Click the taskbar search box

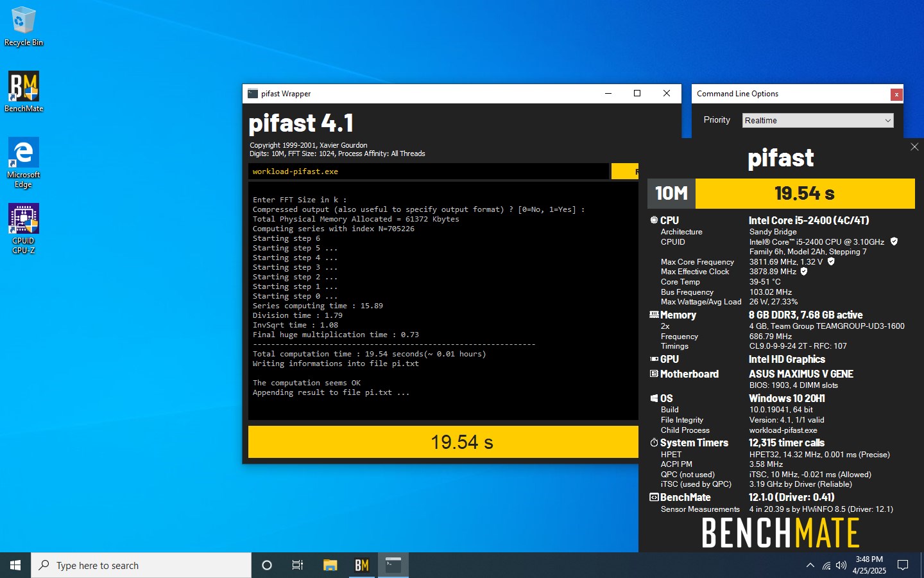click(x=141, y=565)
